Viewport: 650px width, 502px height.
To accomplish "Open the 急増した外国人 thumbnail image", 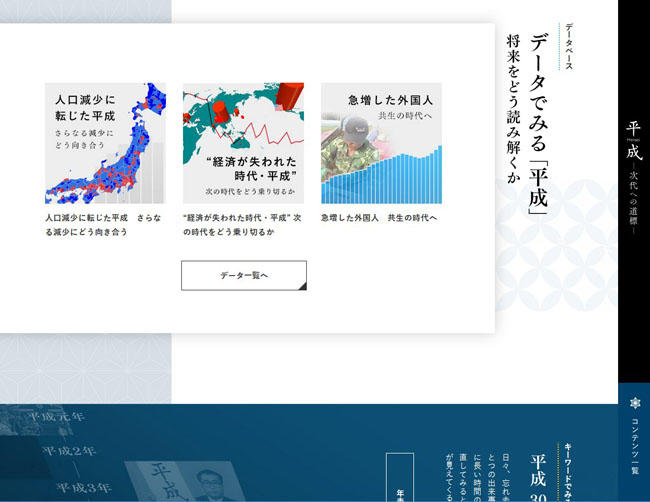I will tap(381, 143).
